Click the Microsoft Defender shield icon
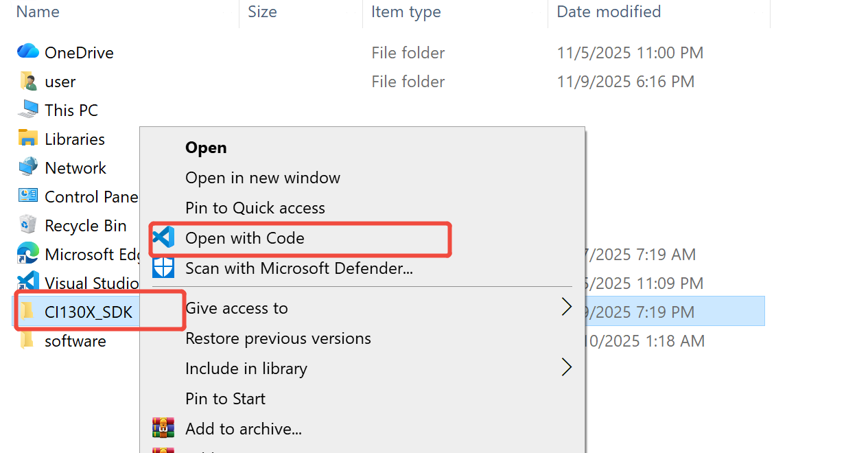 [x=163, y=268]
